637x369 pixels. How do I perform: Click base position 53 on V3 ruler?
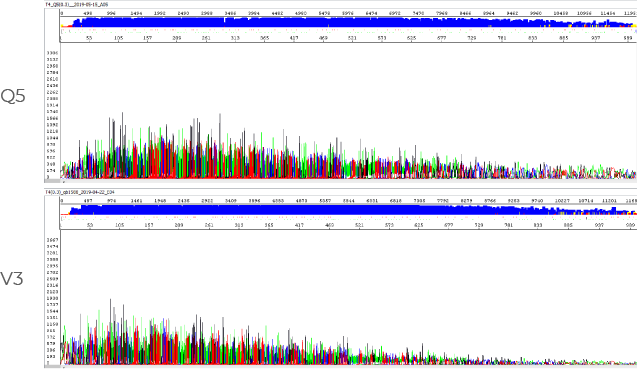point(90,225)
